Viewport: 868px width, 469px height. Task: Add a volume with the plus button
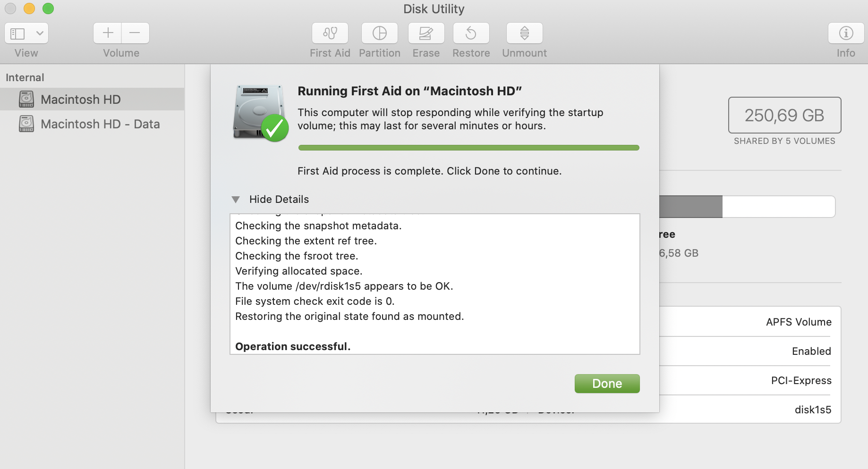108,33
